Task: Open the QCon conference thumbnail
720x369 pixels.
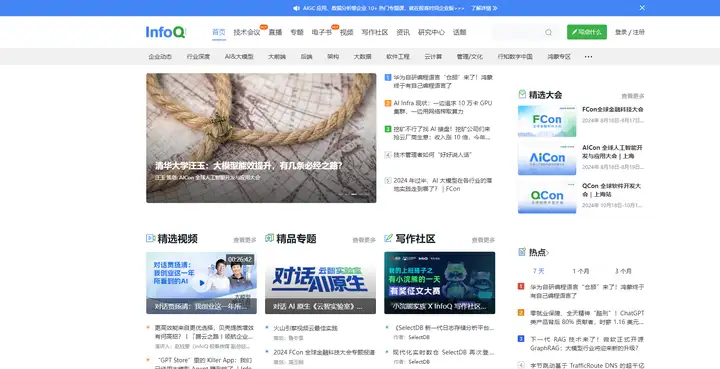Action: [547, 197]
